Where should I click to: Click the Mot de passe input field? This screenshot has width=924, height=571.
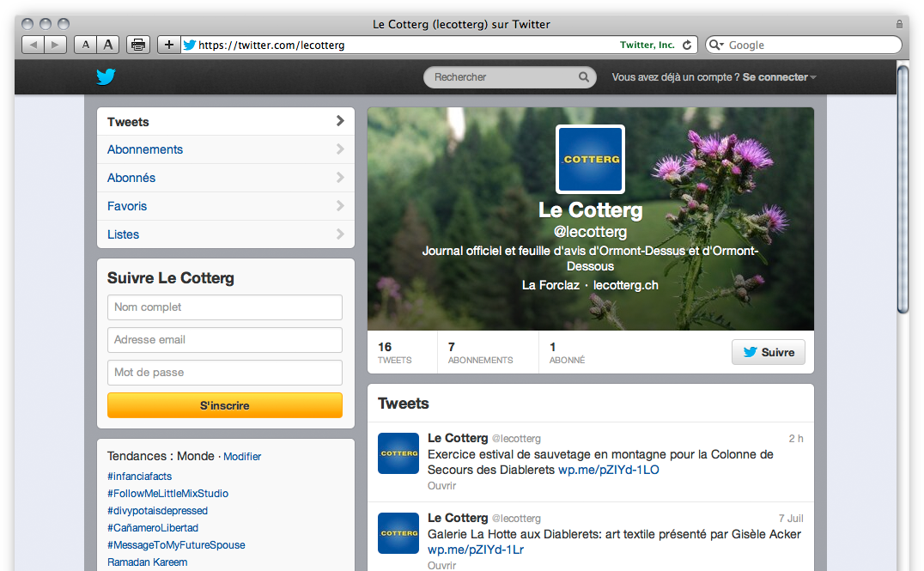pos(224,373)
